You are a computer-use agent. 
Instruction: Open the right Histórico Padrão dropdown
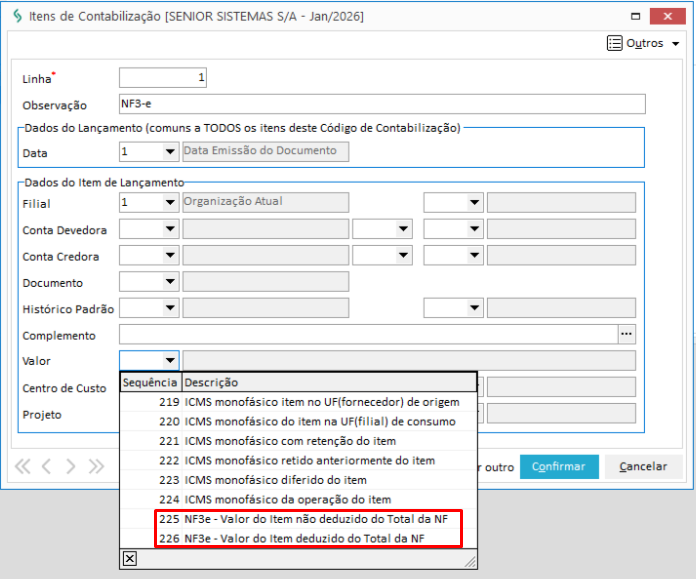(475, 308)
